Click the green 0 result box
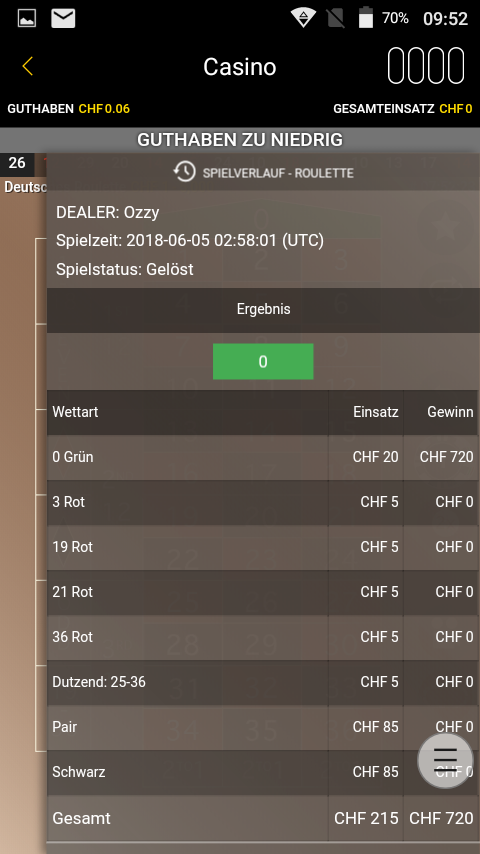Screen dimensions: 480x854 coord(263,362)
